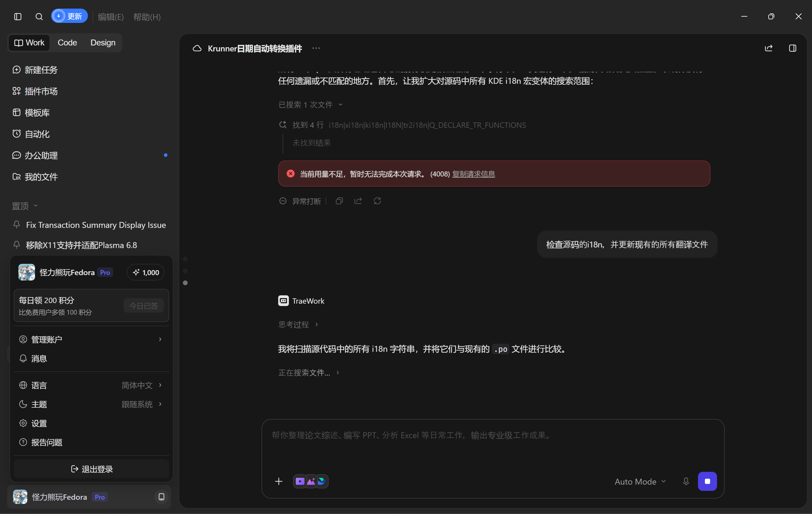Click the 复制请求信息 link
Screen dimensions: 812x514
tap(474, 174)
